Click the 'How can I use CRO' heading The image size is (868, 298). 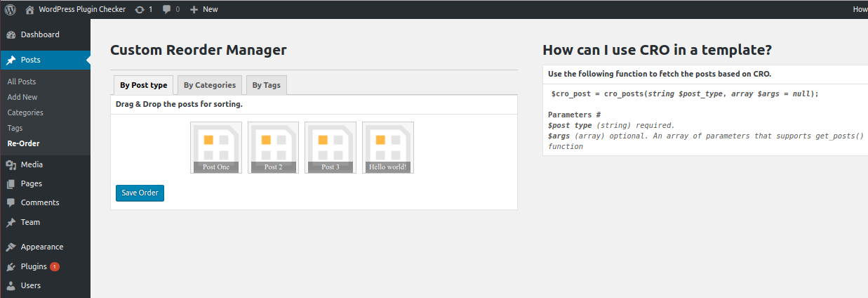[x=657, y=50]
